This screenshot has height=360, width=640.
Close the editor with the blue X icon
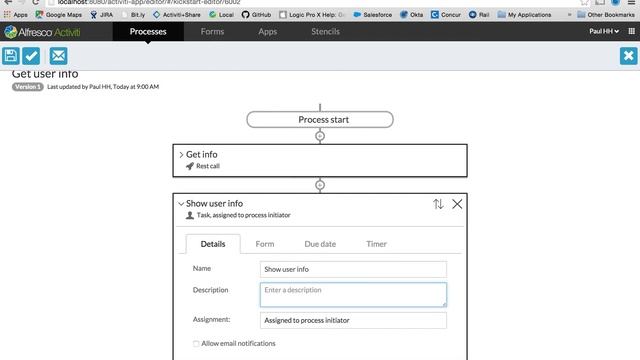coord(629,56)
